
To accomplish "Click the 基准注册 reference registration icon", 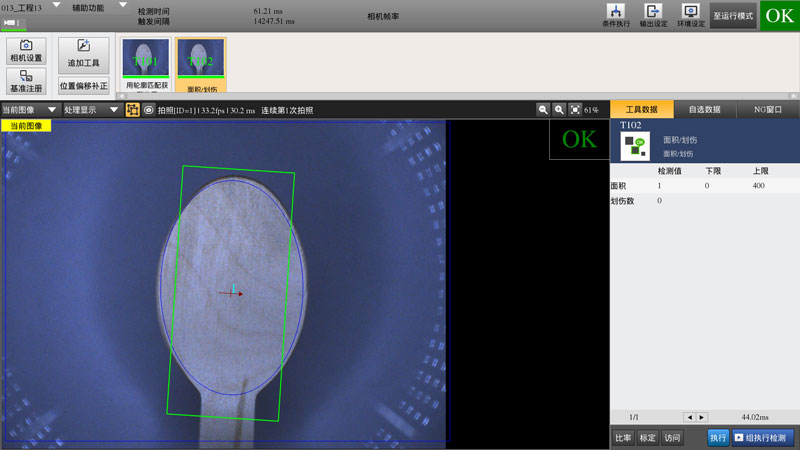I will point(26,81).
